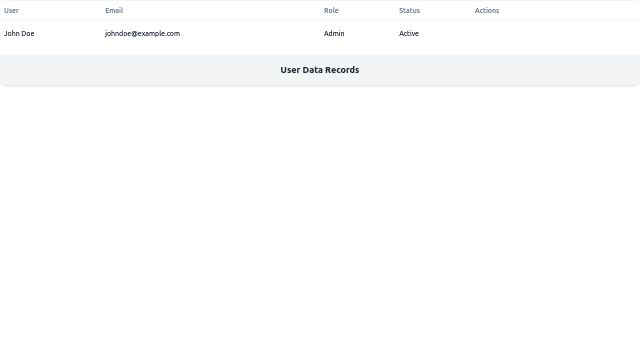Click the User Data Records caption
This screenshot has width=640, height=360.
click(320, 70)
